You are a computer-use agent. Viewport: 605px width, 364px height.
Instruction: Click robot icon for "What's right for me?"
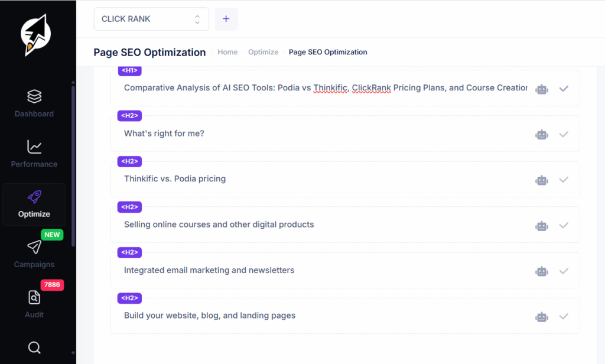542,135
